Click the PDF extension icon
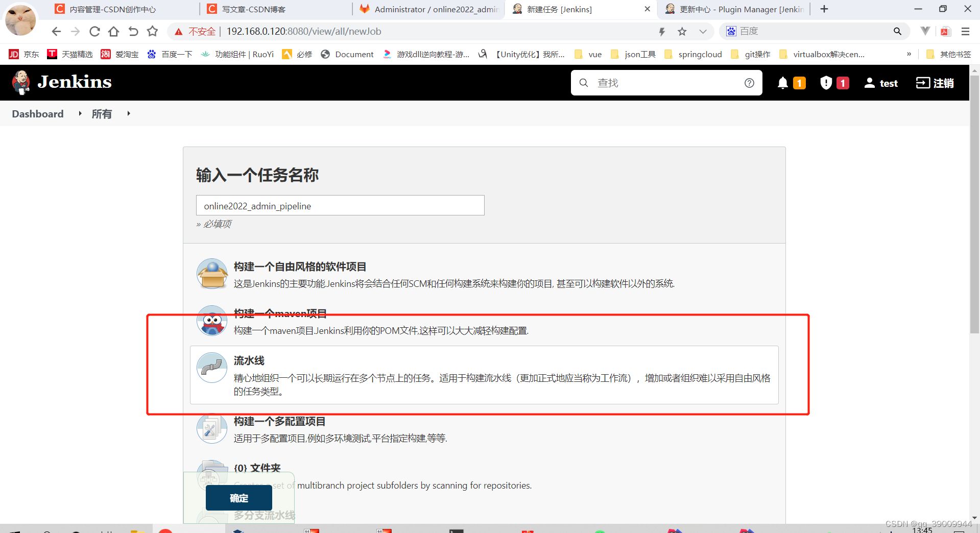 click(945, 32)
